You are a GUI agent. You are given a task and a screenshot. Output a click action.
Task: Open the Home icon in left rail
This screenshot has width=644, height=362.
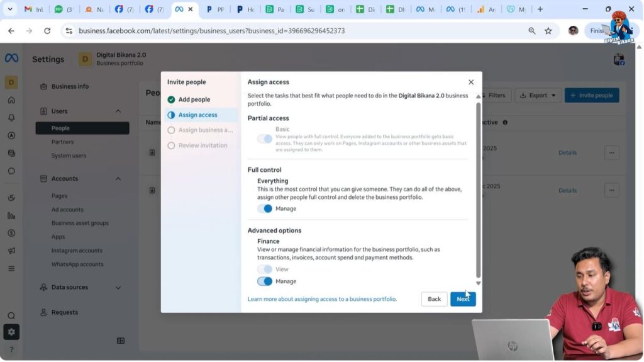point(11,100)
